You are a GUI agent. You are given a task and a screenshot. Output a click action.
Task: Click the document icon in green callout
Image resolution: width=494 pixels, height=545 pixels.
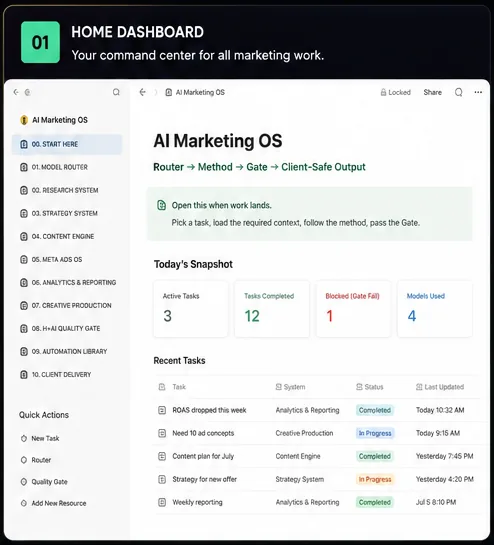[x=161, y=205]
